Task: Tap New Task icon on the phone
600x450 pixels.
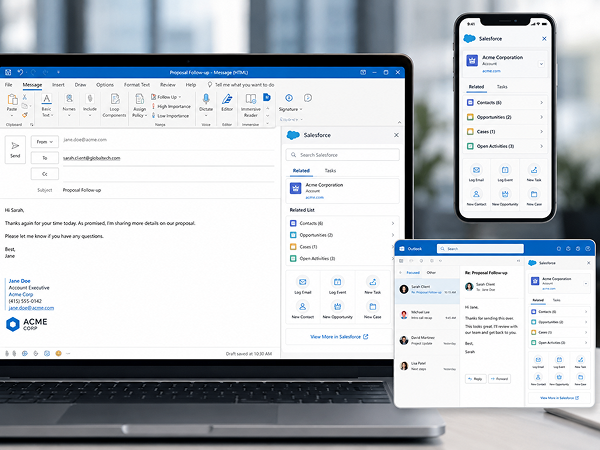Action: 534,170
